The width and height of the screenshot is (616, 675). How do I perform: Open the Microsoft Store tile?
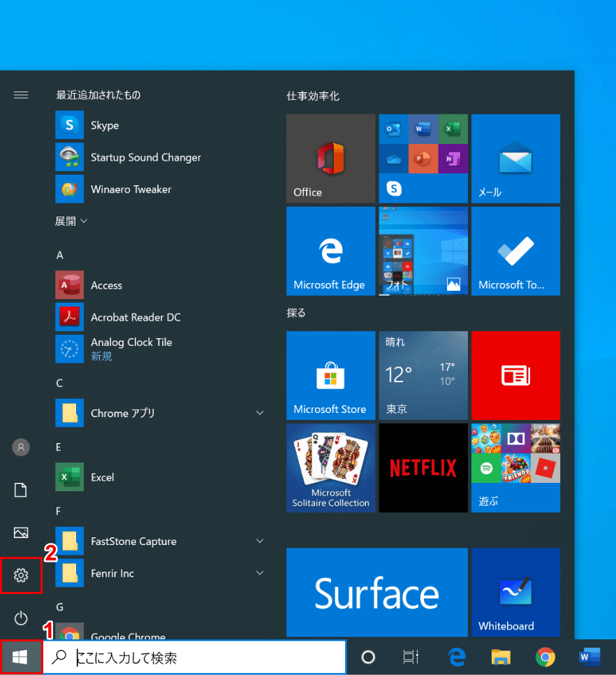(x=331, y=375)
